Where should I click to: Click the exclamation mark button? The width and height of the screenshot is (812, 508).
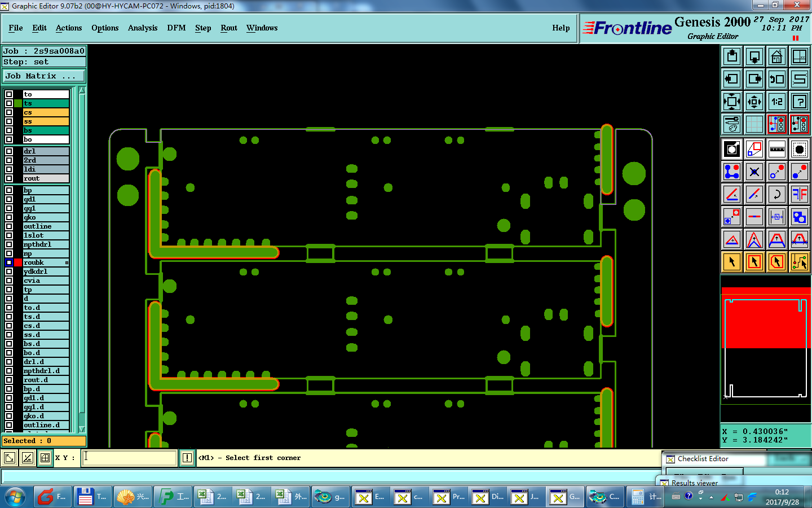point(187,458)
